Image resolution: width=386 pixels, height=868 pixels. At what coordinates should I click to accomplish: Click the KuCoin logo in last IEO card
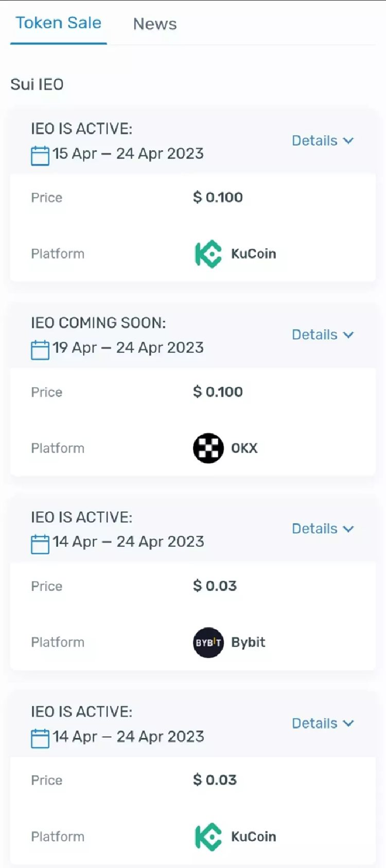[x=208, y=837]
